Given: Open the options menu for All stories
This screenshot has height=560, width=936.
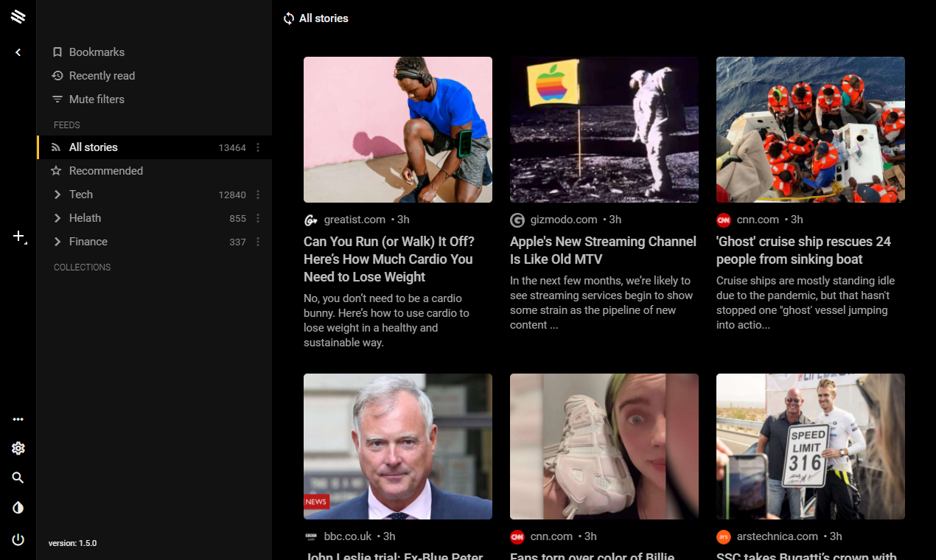Looking at the screenshot, I should point(258,147).
